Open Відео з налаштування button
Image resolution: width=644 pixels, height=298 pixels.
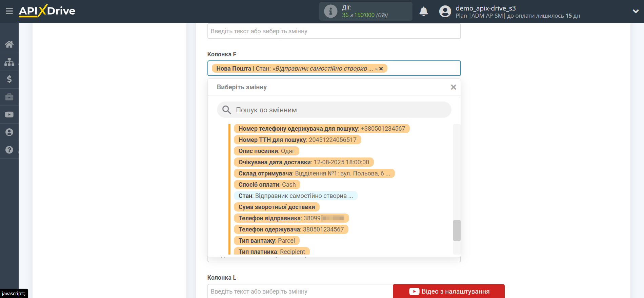pos(449,291)
